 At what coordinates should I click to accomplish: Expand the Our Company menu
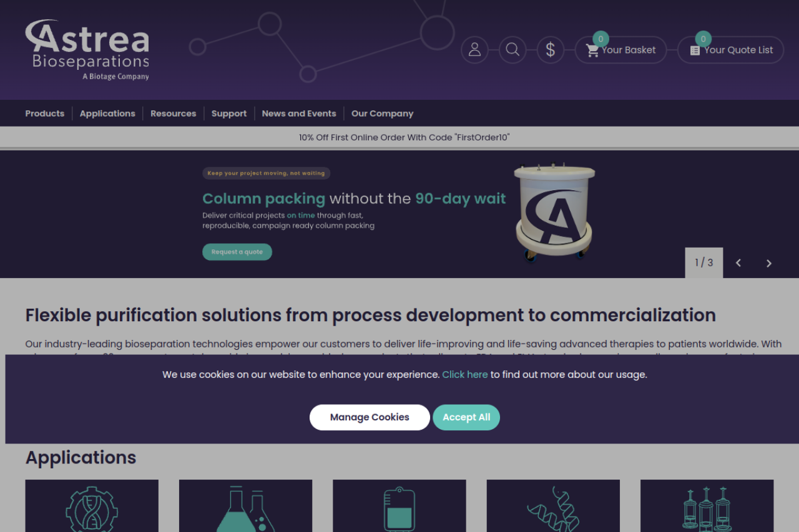click(382, 114)
